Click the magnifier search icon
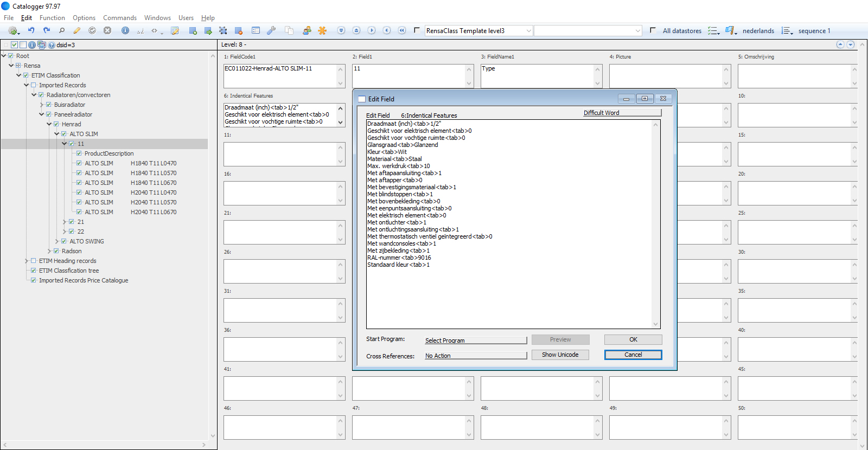The image size is (868, 450). click(62, 31)
